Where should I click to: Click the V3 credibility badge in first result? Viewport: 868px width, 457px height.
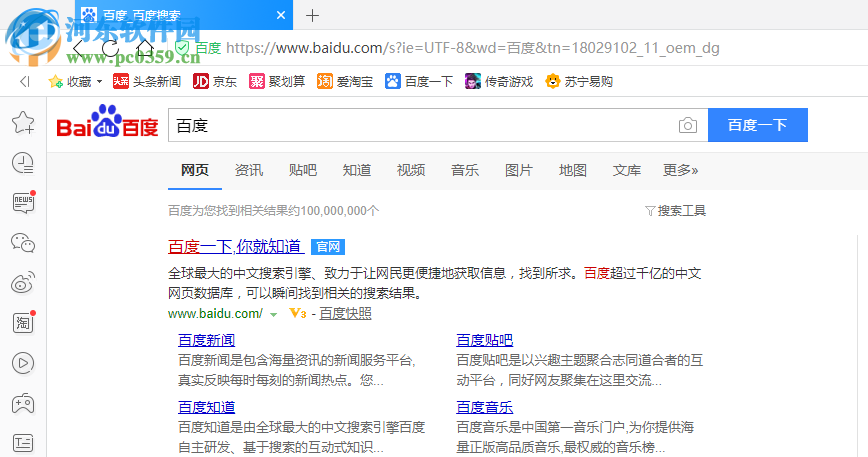click(x=297, y=314)
